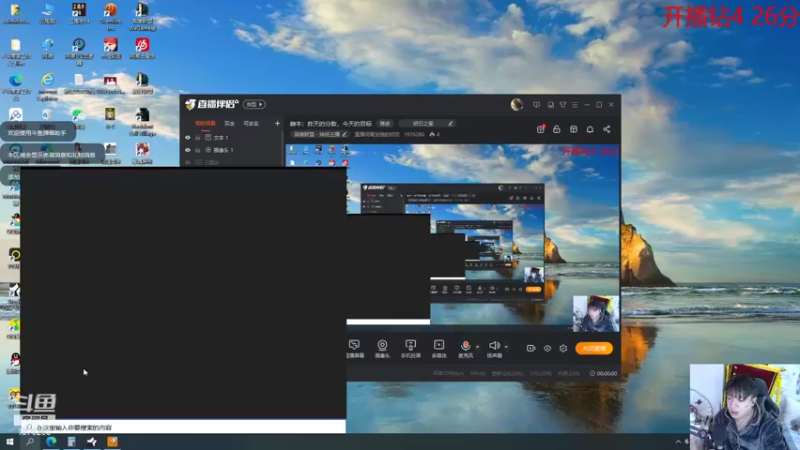Select the Internet Explorer desktop icon
This screenshot has height=450, width=800.
click(47, 85)
